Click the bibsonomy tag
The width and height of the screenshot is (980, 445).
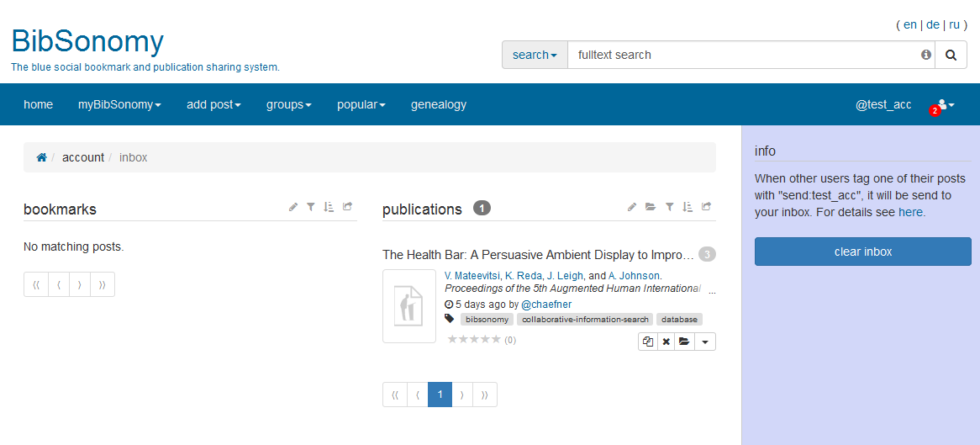point(487,319)
